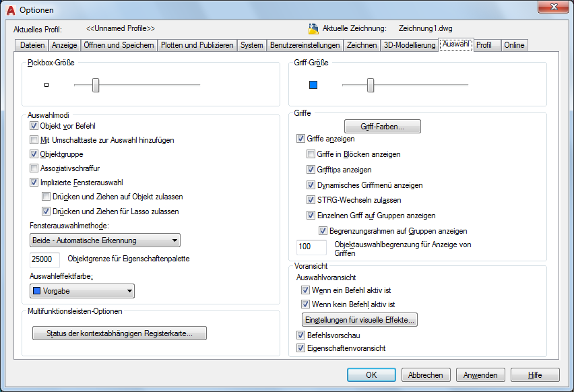Uncheck Befehlsvorschau option
This screenshot has width=574, height=392.
pos(300,335)
